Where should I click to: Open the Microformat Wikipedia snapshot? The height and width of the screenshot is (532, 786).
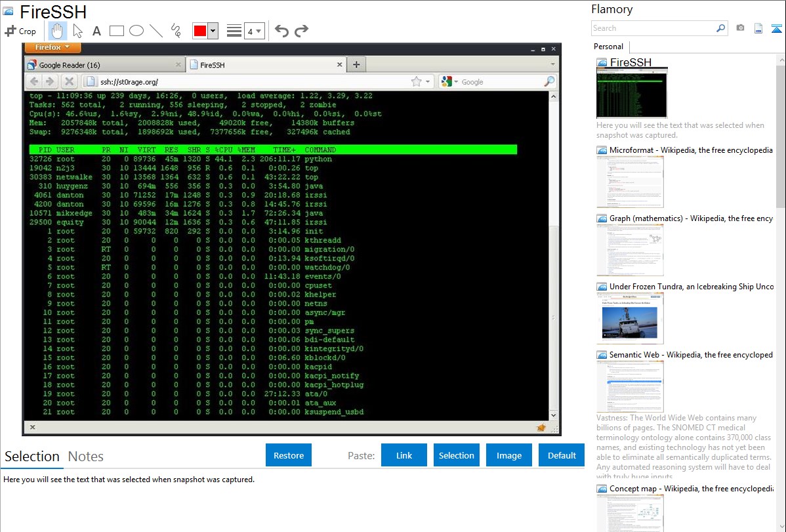click(630, 182)
